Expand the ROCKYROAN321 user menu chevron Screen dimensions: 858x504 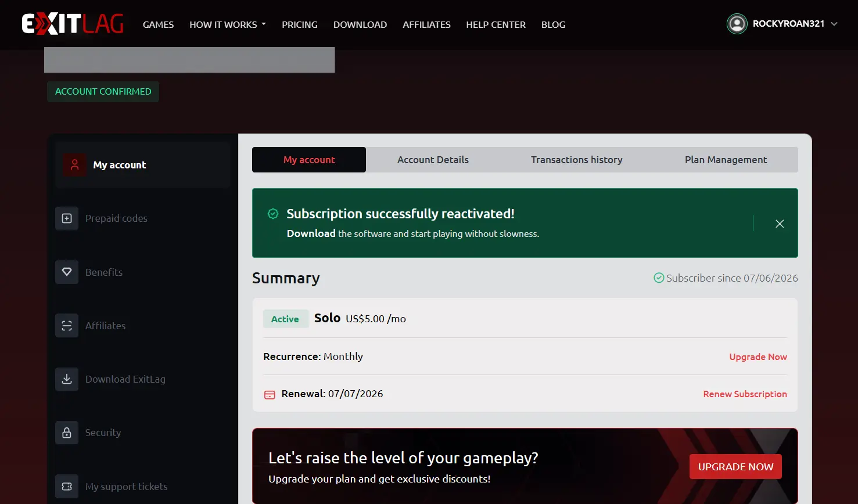pyautogui.click(x=834, y=24)
